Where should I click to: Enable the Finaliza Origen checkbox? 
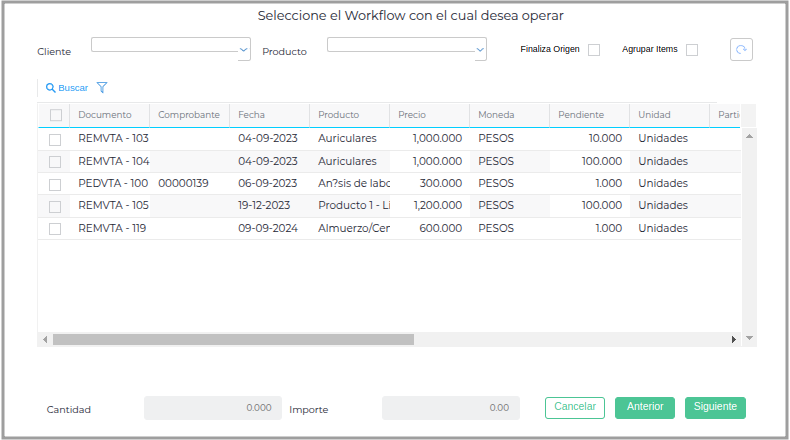(594, 50)
